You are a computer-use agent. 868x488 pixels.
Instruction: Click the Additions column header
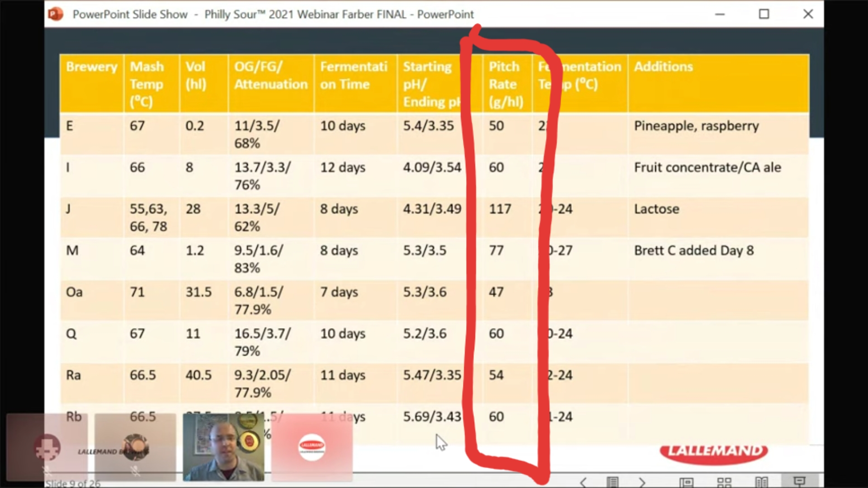(x=663, y=67)
